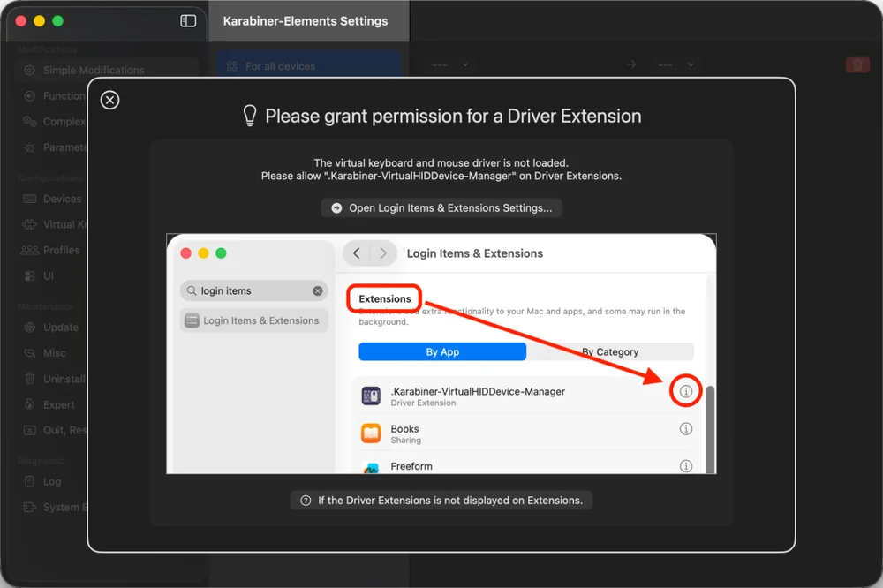Go forward using the right chevron

pyautogui.click(x=383, y=253)
